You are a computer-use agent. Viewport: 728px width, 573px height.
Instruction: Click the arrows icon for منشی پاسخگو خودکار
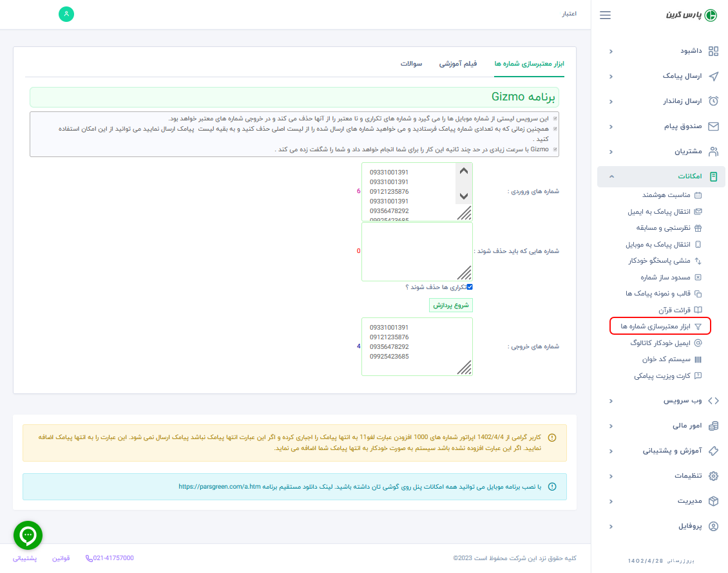pos(698,261)
